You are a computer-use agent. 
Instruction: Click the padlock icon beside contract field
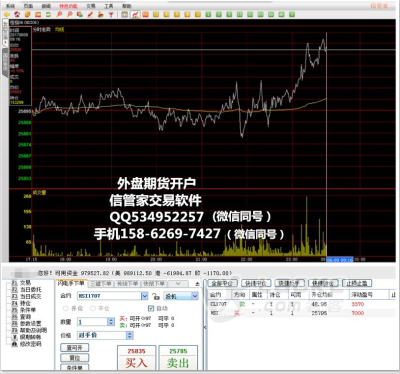click(155, 296)
